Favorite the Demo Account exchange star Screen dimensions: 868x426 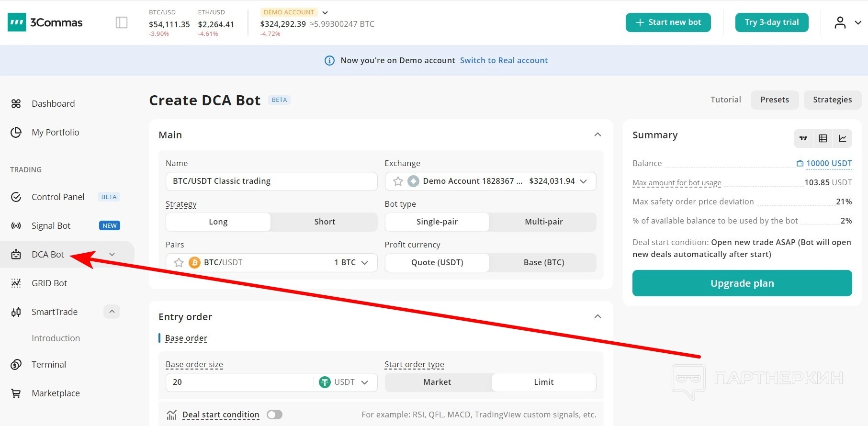pos(398,181)
